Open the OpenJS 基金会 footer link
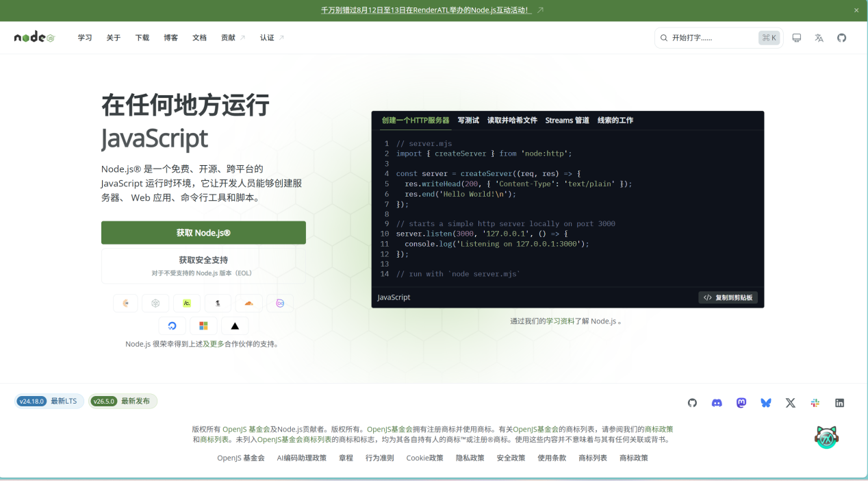Viewport: 868px width, 481px height. [x=241, y=458]
